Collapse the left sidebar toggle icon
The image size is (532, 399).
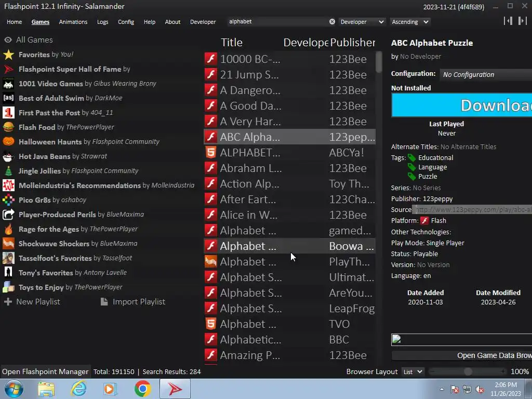(508, 21)
